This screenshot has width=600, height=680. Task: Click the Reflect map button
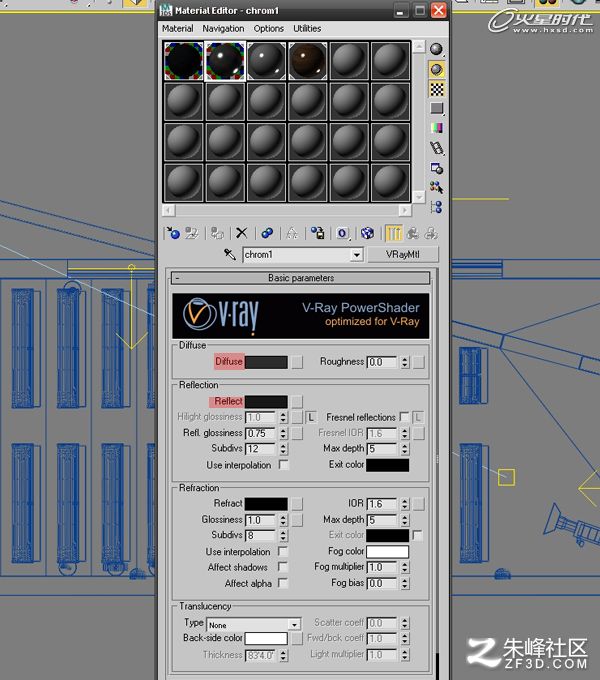297,402
